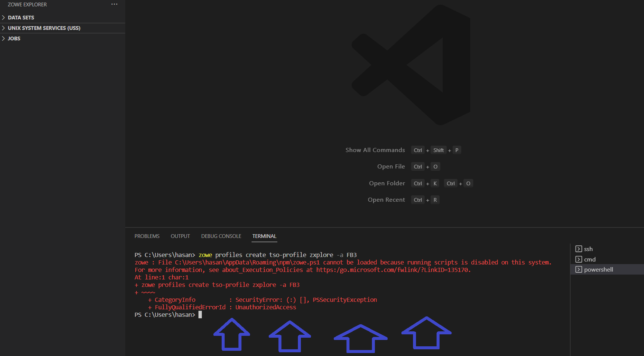The width and height of the screenshot is (644, 356).
Task: Switch to the PROBLEMS tab
Action: (147, 236)
